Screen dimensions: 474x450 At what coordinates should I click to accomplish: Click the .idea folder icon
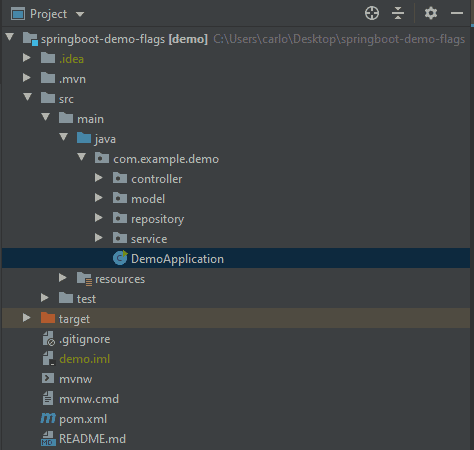[x=48, y=58]
